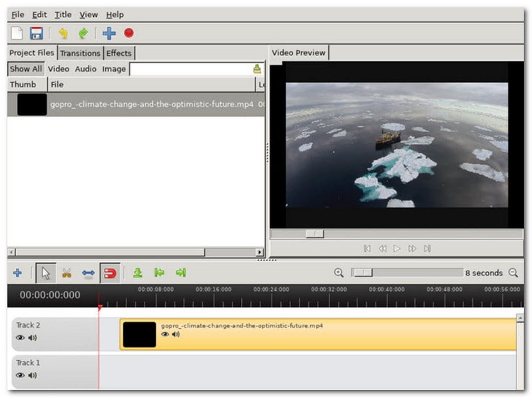Skip to end of video preview
Image resolution: width=532 pixels, height=398 pixels.
[427, 249]
